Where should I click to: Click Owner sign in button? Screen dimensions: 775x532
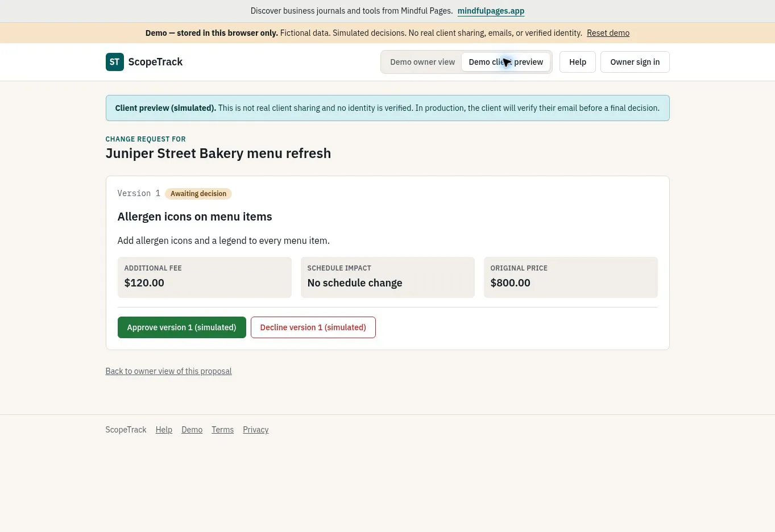(x=635, y=62)
